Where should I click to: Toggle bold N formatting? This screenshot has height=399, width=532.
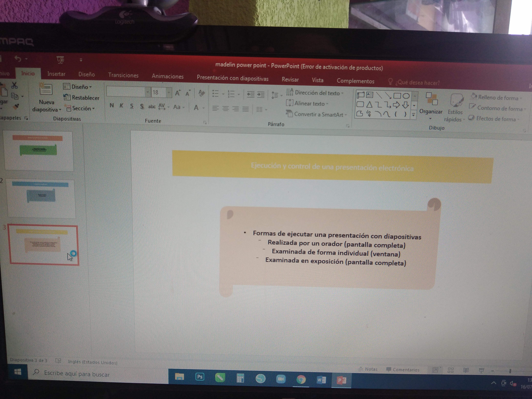112,105
